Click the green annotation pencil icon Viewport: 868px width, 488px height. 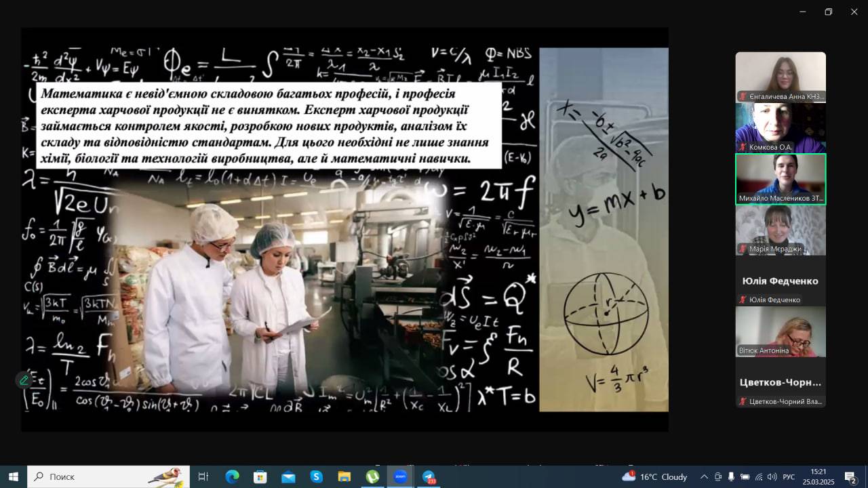(24, 380)
